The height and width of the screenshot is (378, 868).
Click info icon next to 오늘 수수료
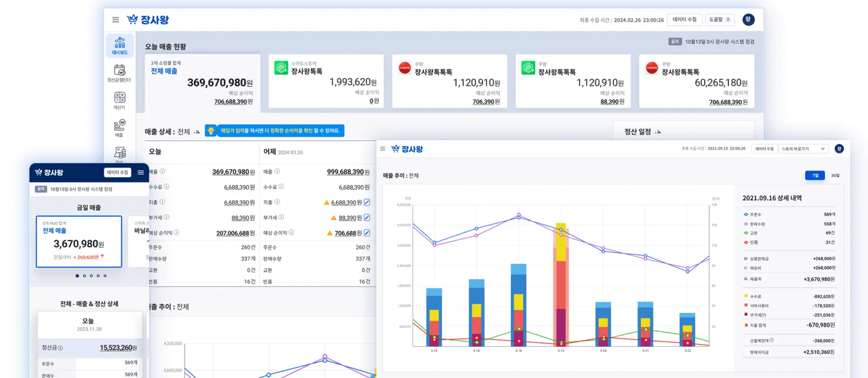[166, 187]
